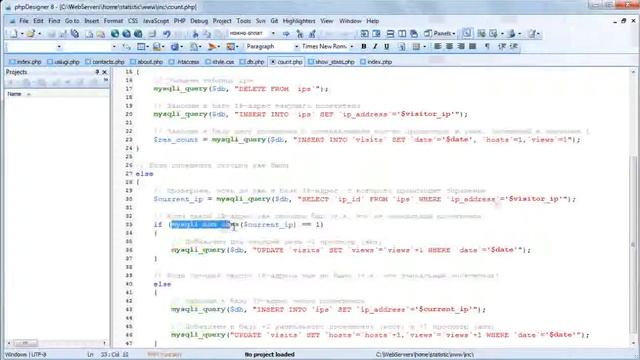640x360 pixels.
Task: Click the vertical scrollbar of the code editor
Action: pos(633,208)
